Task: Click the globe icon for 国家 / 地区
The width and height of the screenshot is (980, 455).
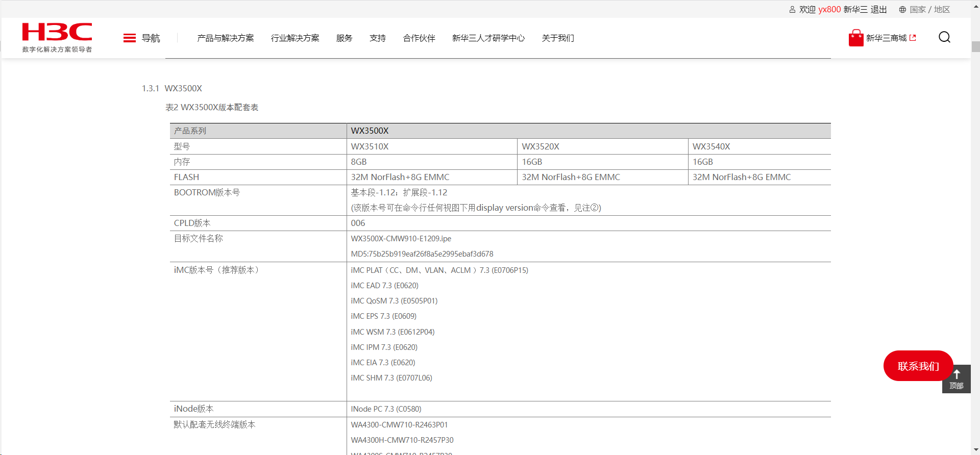Action: pos(902,10)
